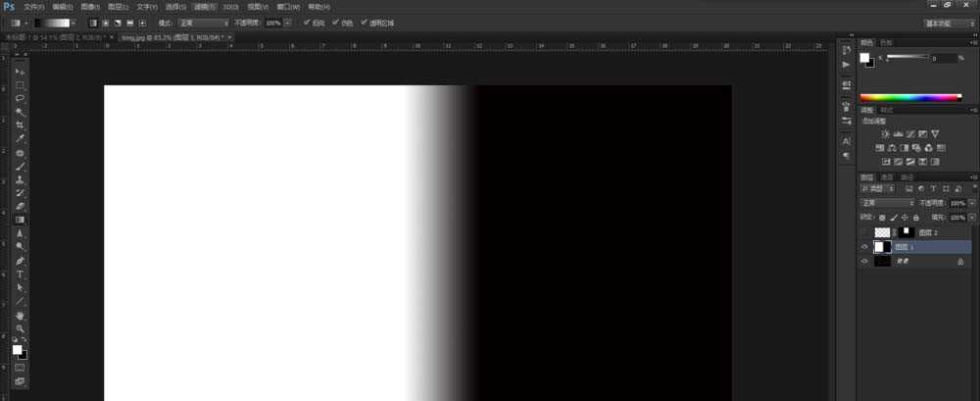Select the Zoom magnifier tool
Image resolution: width=980 pixels, height=401 pixels.
(20, 328)
